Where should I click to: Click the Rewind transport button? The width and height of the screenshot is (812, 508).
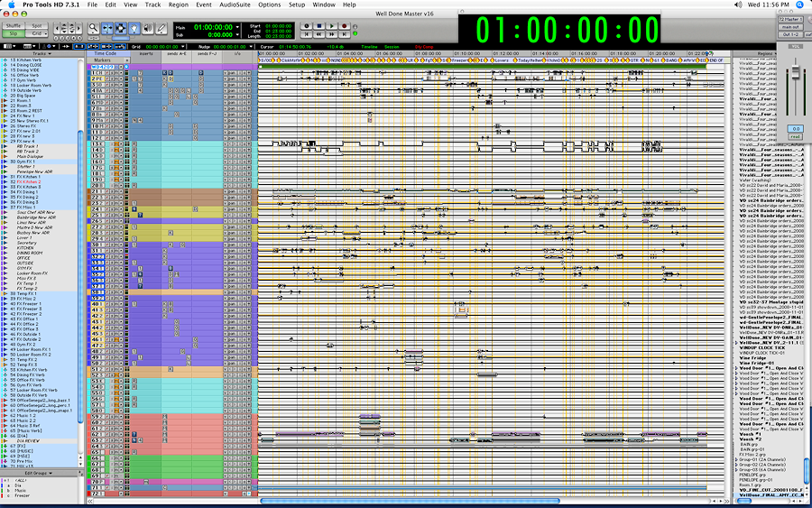coord(319,34)
